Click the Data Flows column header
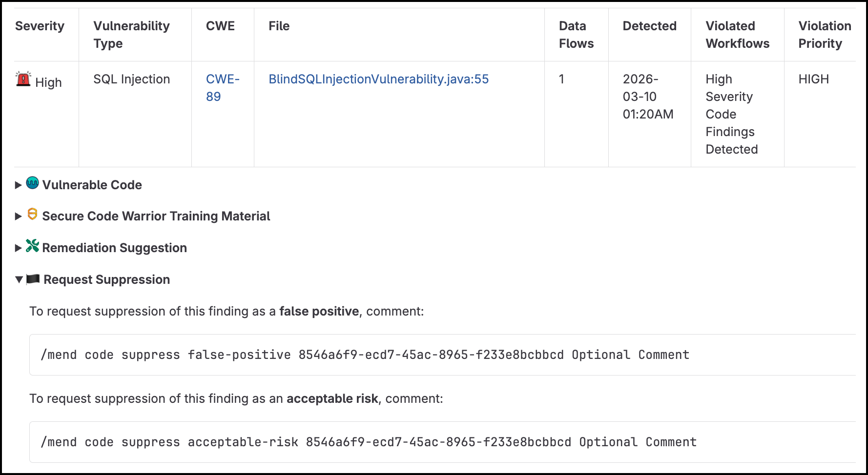Screen dimensions: 868x475 click(x=576, y=35)
